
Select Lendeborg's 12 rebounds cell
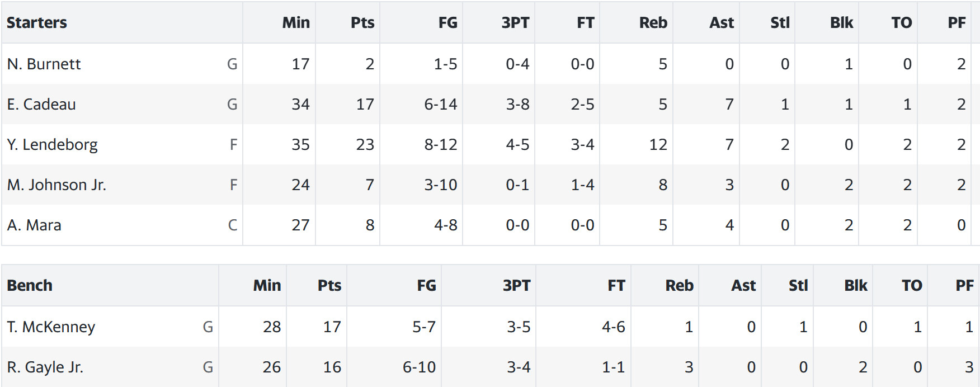coord(658,145)
